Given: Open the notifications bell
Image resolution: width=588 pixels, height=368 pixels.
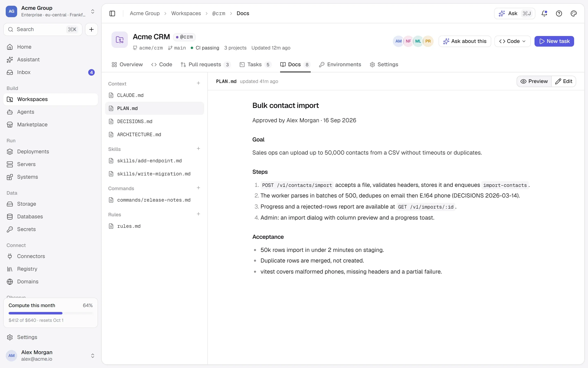Looking at the screenshot, I should (x=544, y=13).
